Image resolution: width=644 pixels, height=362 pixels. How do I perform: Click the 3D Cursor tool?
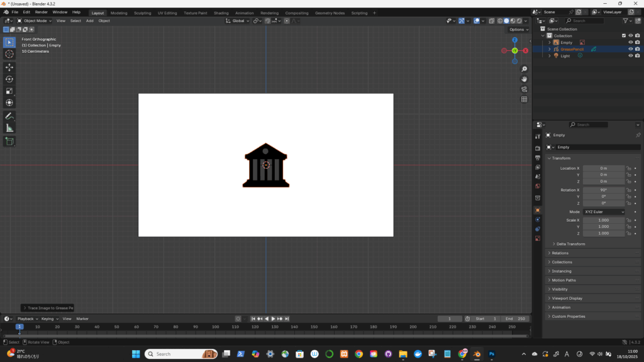(x=9, y=54)
